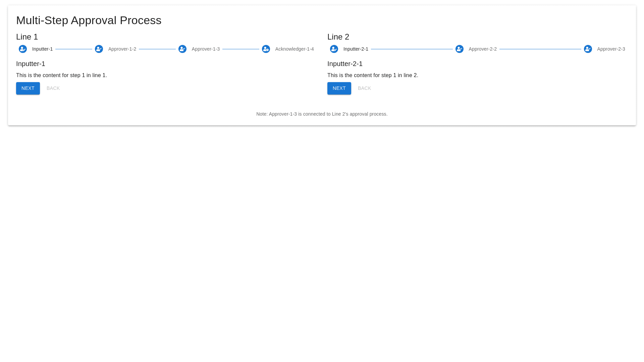Click the Inputter-2-1 person-edit step icon
Viewport: 644px width, 362px height.
tap(334, 49)
